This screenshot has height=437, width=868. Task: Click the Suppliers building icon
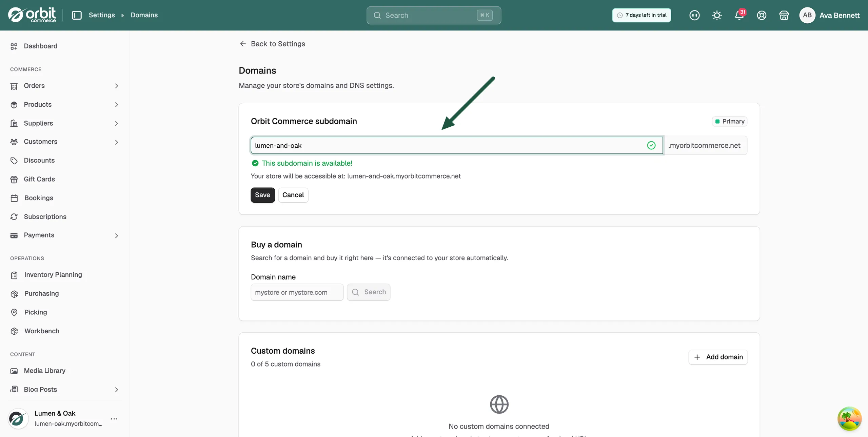click(x=14, y=123)
